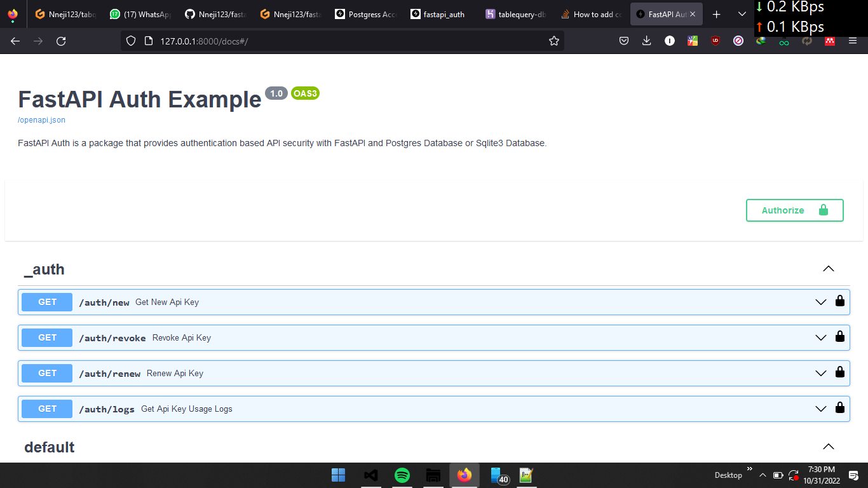Click the red Mendeley extension icon
868x488 pixels.
click(x=830, y=41)
